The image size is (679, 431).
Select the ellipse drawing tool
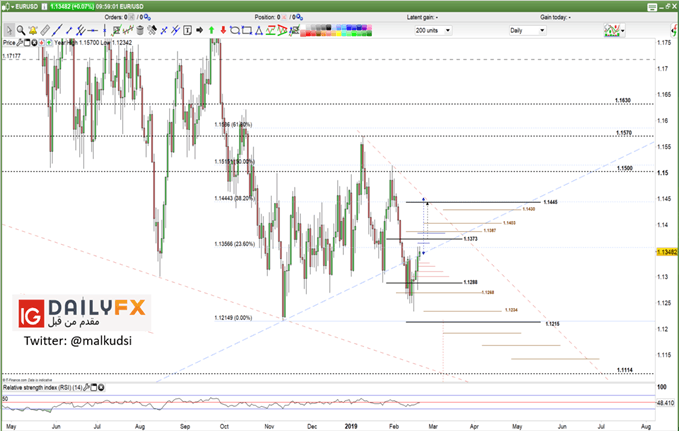point(235,30)
